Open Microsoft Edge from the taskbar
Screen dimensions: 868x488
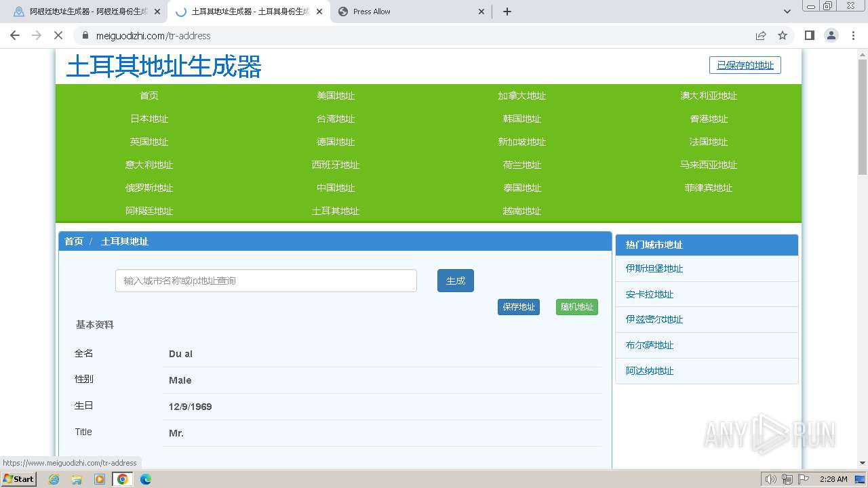coord(146,479)
